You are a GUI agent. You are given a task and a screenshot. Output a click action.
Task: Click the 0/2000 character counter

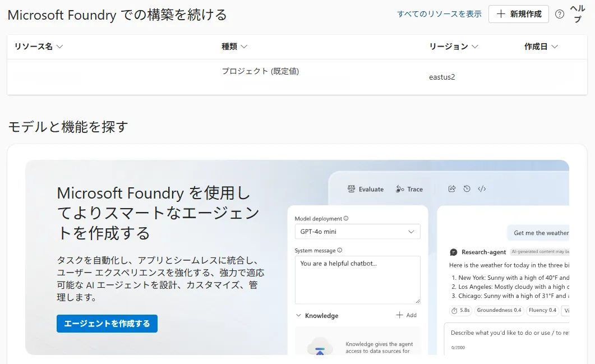[x=458, y=347]
